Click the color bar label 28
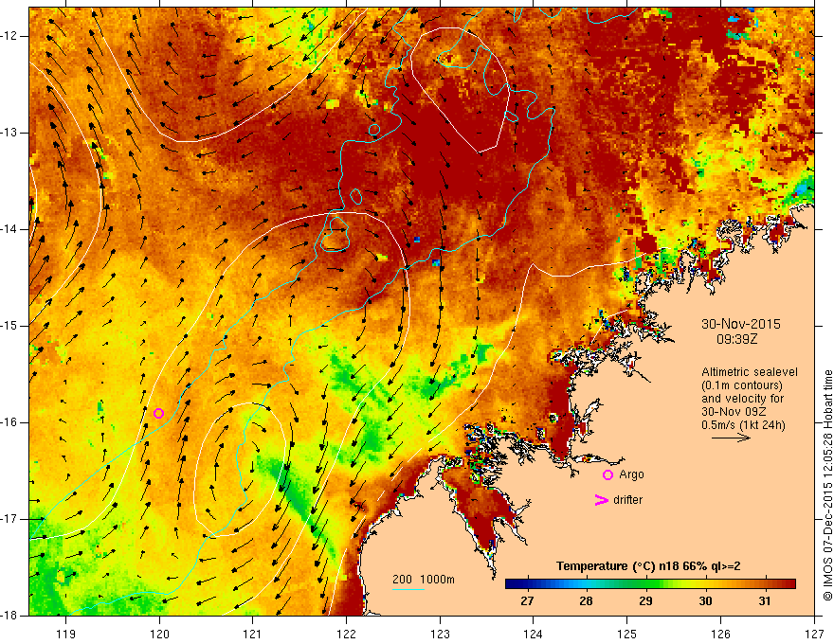This screenshot has width=834, height=644. click(x=586, y=601)
